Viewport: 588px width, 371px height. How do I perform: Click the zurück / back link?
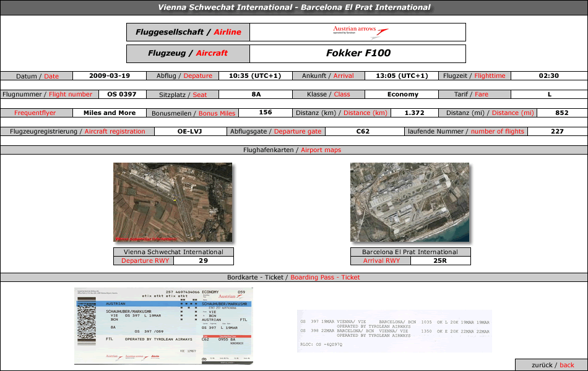pyautogui.click(x=553, y=365)
